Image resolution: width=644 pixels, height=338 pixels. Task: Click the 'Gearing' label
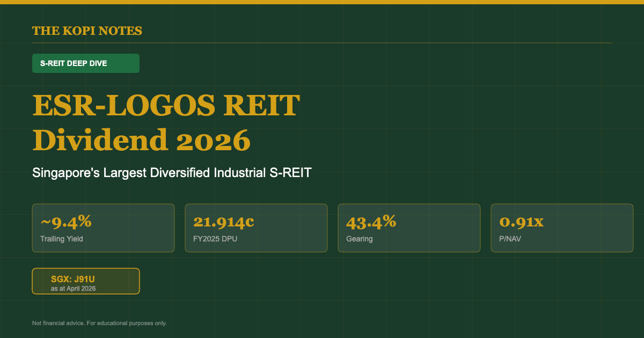click(360, 239)
